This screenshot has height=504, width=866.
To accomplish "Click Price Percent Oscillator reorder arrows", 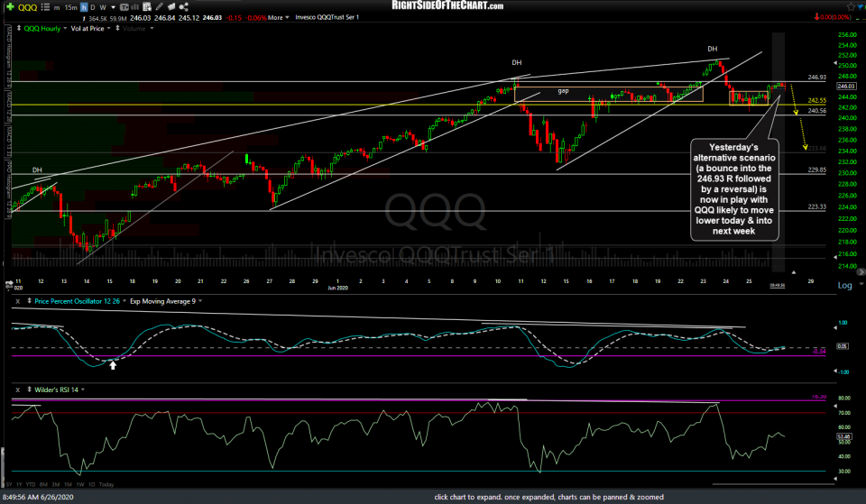I will pyautogui.click(x=29, y=301).
